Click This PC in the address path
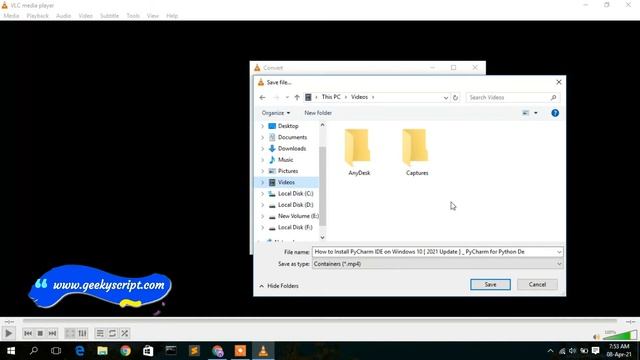This screenshot has height=360, width=640. [331, 97]
